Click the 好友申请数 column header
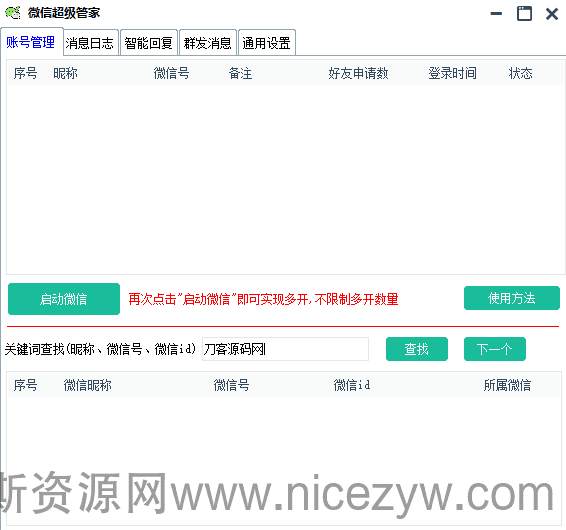The height and width of the screenshot is (530, 566). tap(358, 74)
